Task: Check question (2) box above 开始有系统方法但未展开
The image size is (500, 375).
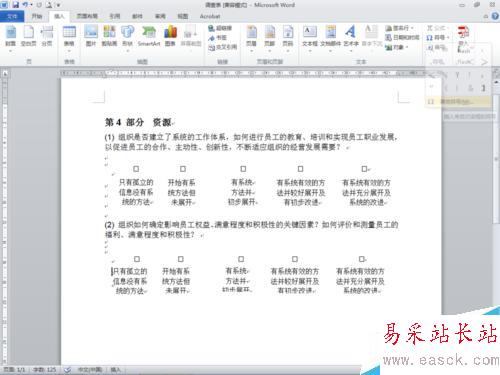Action: [x=181, y=259]
